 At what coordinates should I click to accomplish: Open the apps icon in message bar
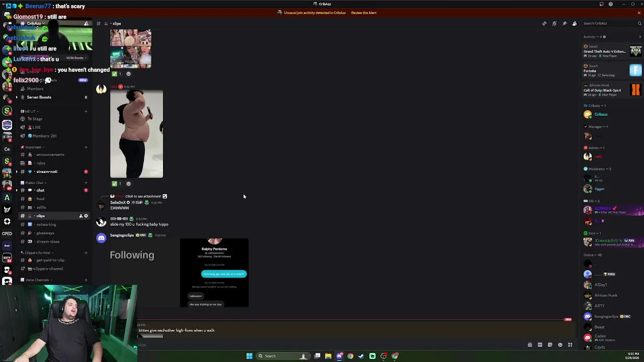(x=570, y=345)
